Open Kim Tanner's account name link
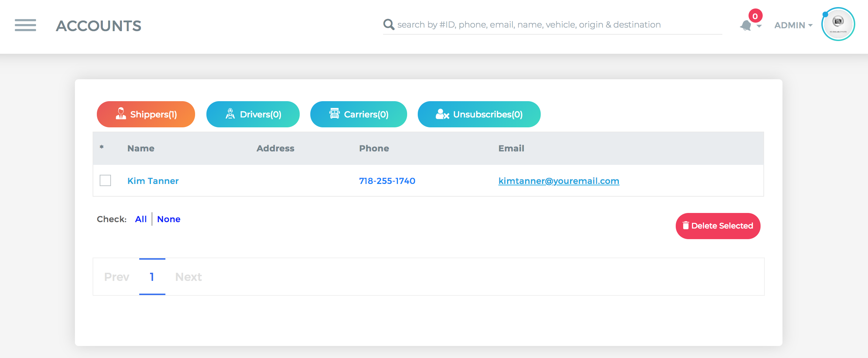Screen dimensions: 868x358 pos(153,181)
